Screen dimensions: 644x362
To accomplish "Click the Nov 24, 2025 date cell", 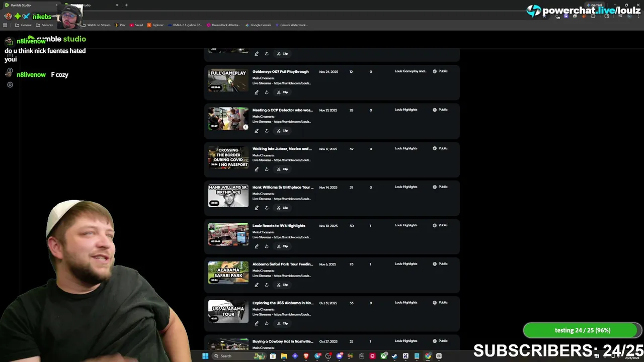I will [329, 72].
